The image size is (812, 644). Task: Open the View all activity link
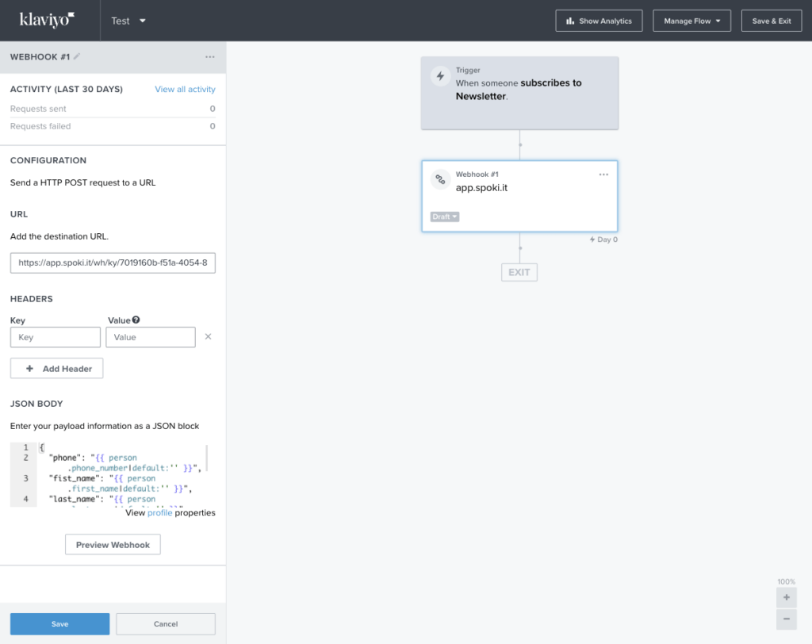click(185, 90)
